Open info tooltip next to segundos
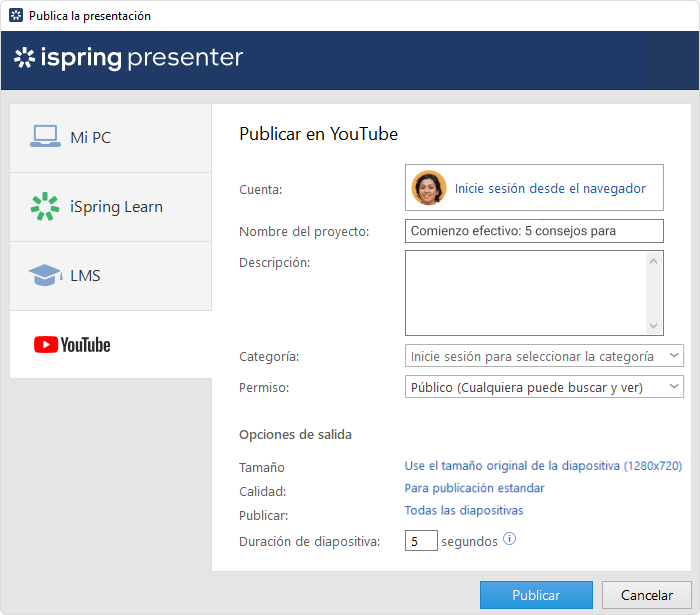The height and width of the screenshot is (615, 700). point(509,539)
